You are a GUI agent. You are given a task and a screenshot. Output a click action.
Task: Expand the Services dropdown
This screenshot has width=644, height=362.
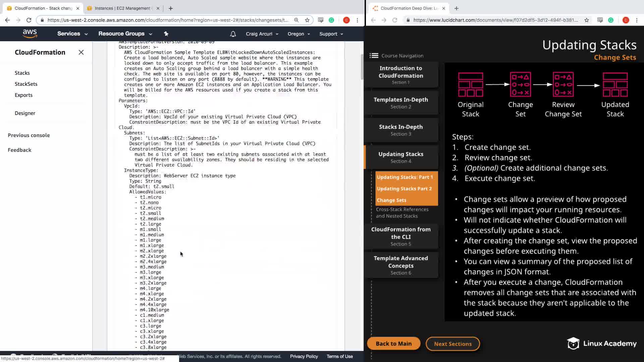72,34
